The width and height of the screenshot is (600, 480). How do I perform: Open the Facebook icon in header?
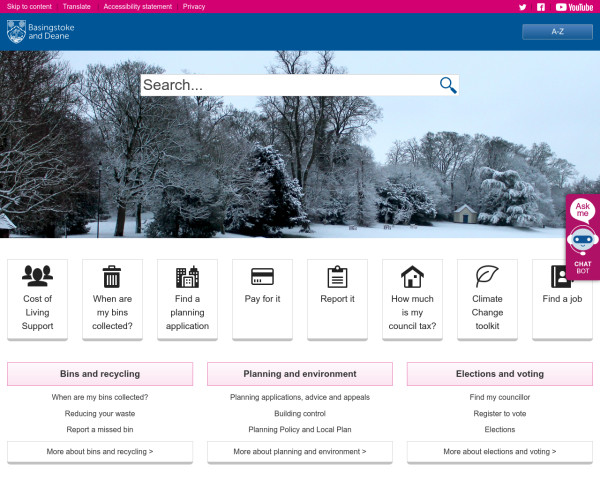click(x=541, y=7)
